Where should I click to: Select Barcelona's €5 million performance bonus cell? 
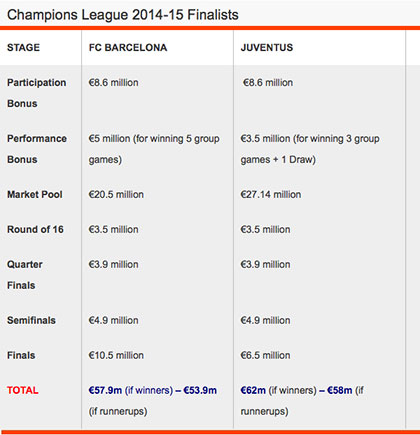tap(154, 149)
